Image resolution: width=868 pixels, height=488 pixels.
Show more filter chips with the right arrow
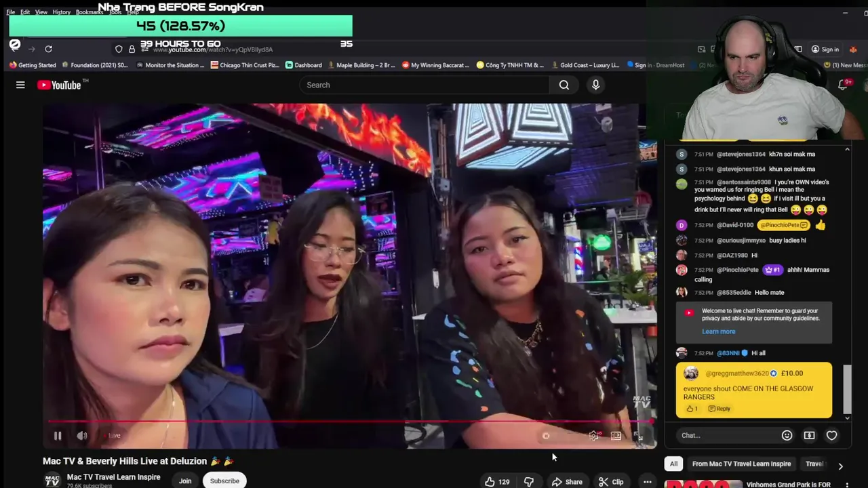click(840, 466)
